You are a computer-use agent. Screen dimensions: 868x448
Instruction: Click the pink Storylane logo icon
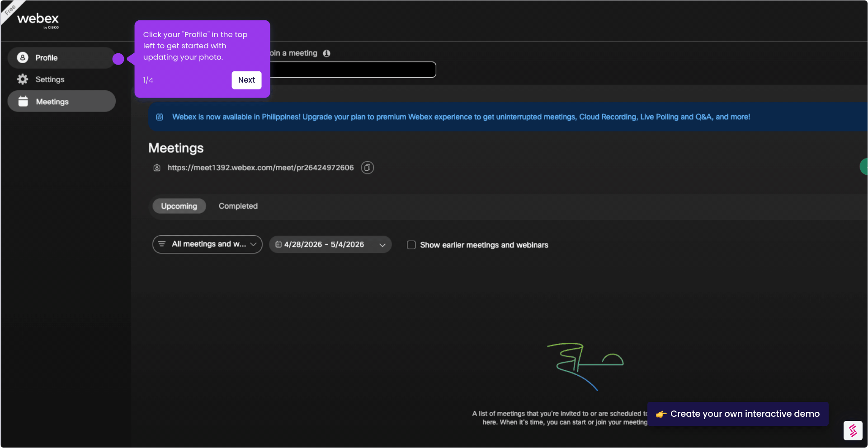tap(853, 430)
